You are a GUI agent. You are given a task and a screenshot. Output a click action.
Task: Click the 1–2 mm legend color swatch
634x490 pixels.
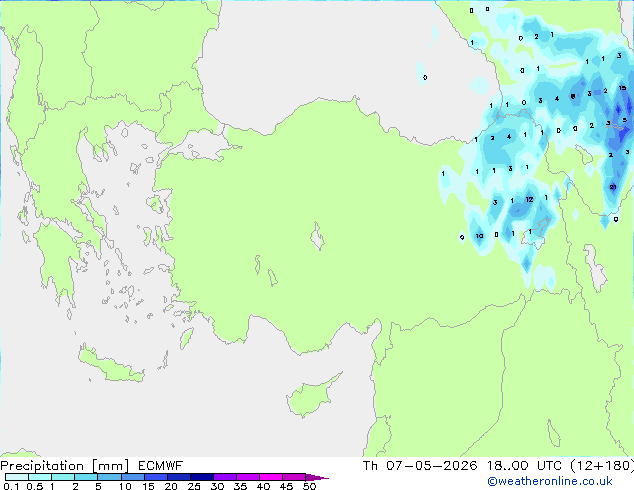[63, 477]
